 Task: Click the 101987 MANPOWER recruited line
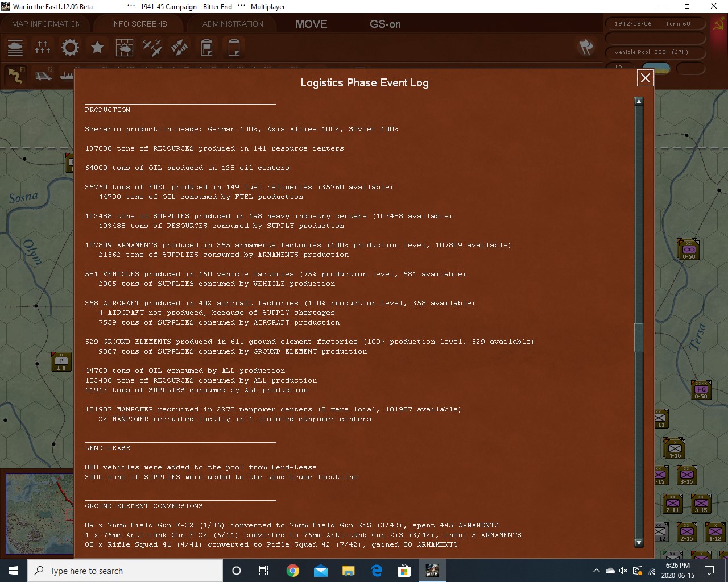click(x=273, y=409)
